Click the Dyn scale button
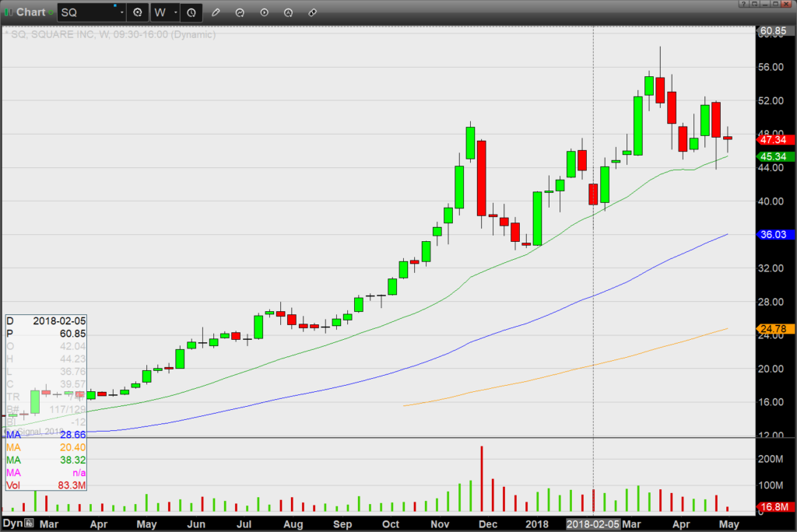The image size is (797, 532). (12, 523)
